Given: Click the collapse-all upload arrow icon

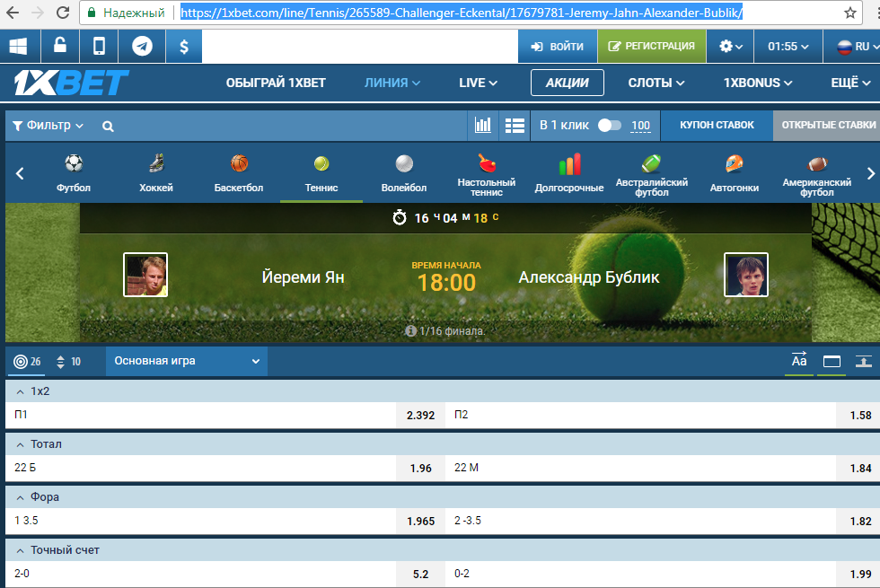Looking at the screenshot, I should coord(864,361).
